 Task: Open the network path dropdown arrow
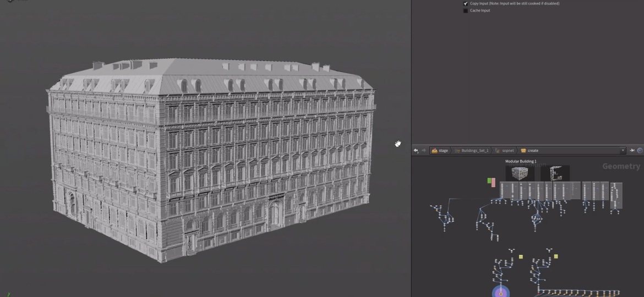click(623, 151)
